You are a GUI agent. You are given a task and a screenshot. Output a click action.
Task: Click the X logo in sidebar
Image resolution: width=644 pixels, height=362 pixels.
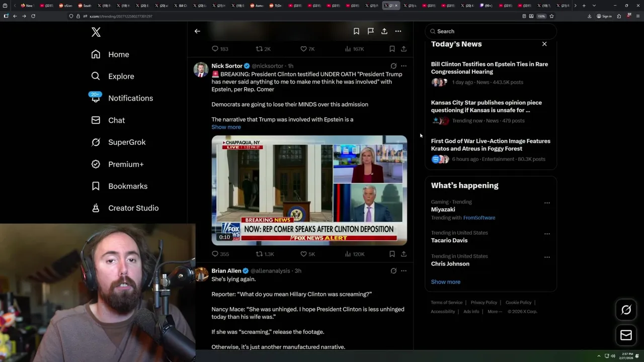point(96,32)
